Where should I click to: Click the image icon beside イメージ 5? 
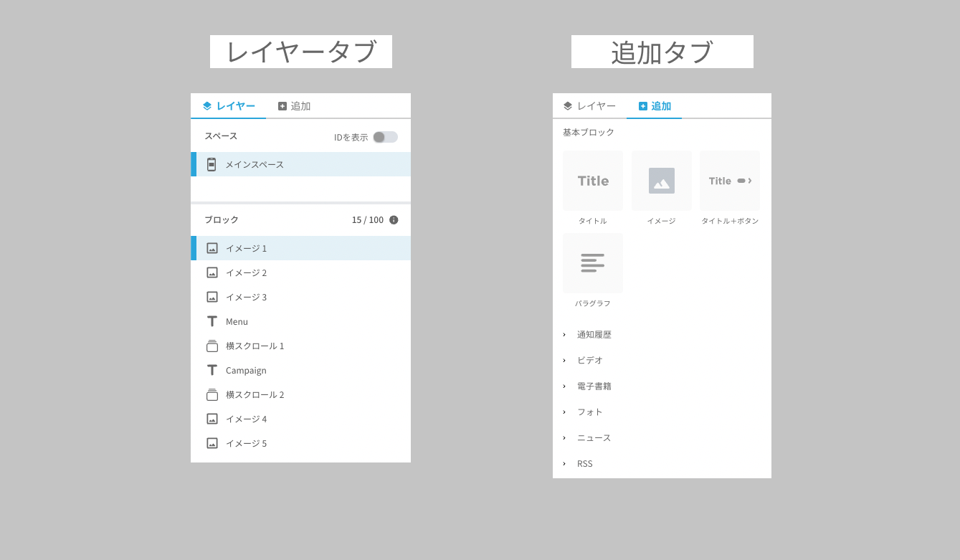[212, 443]
